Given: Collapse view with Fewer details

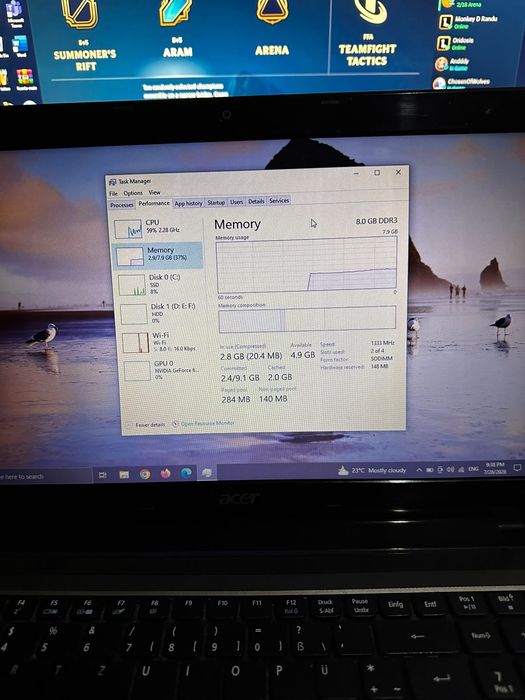Looking at the screenshot, I should [146, 425].
